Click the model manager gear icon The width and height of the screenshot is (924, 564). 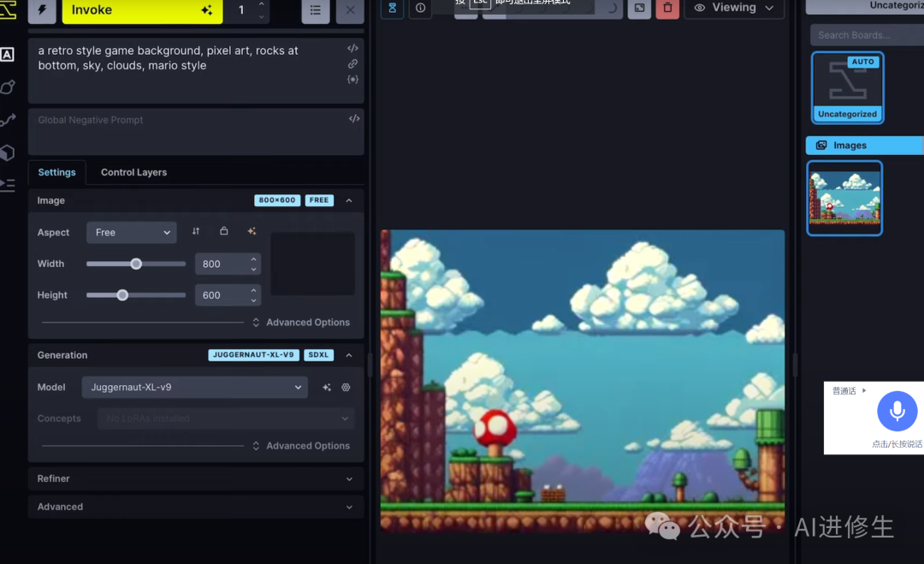click(x=346, y=387)
